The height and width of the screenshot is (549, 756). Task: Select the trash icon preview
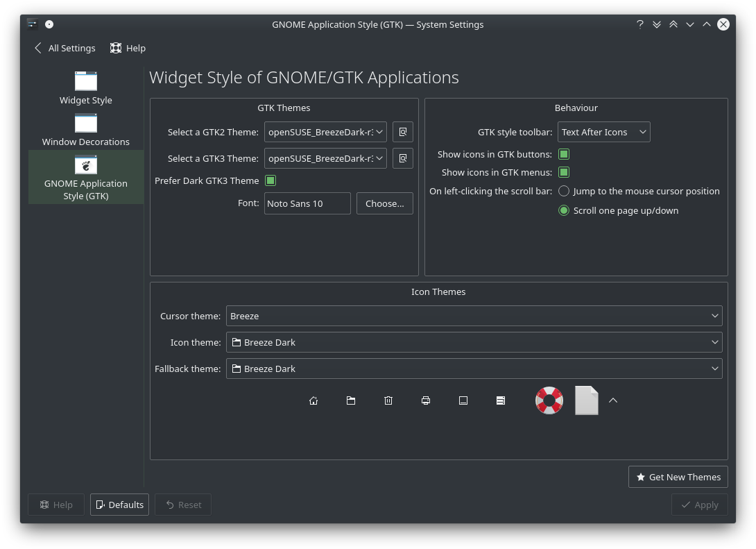(x=388, y=400)
